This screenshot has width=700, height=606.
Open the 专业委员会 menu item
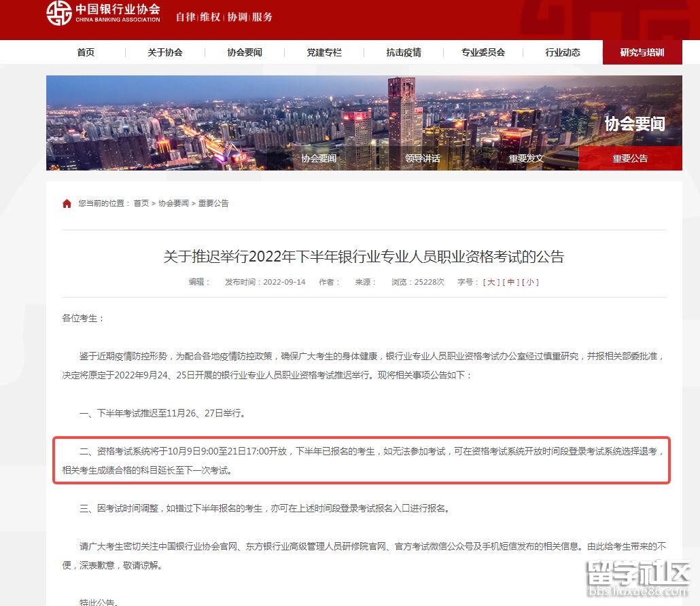click(x=483, y=52)
